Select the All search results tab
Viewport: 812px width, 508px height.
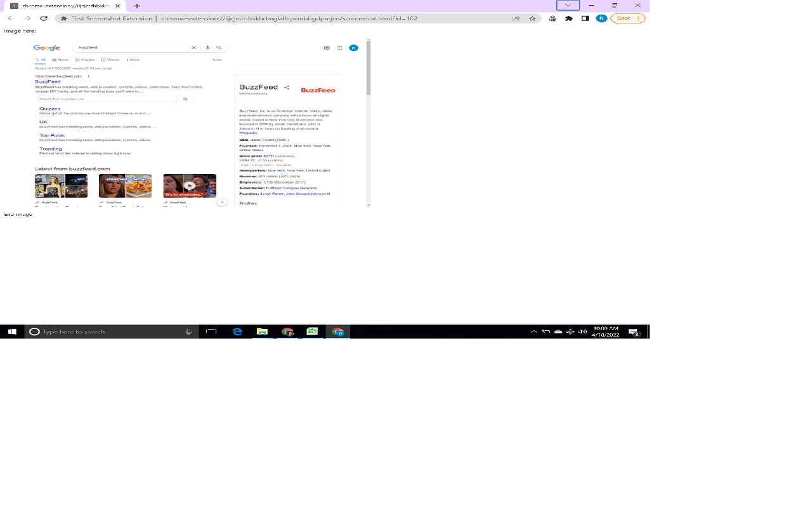41,60
